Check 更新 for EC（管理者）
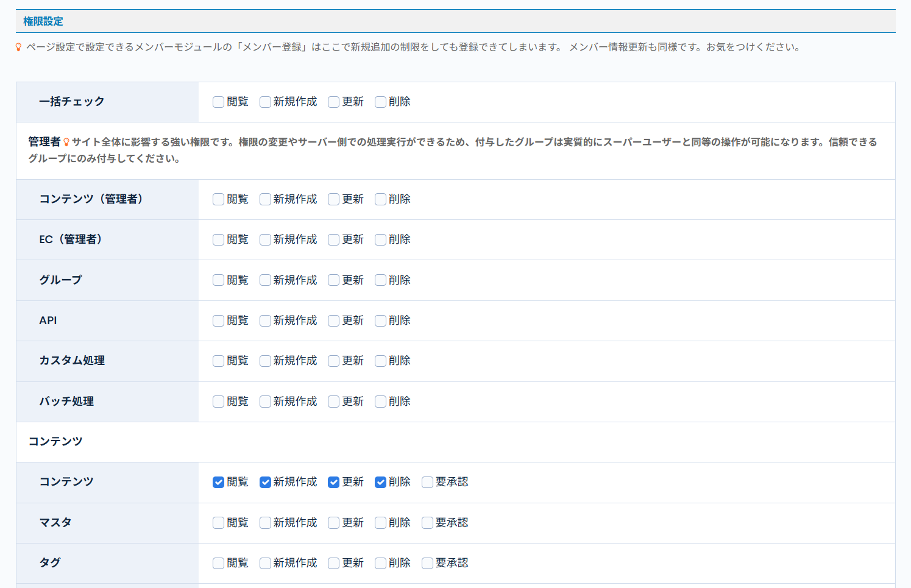 (333, 239)
